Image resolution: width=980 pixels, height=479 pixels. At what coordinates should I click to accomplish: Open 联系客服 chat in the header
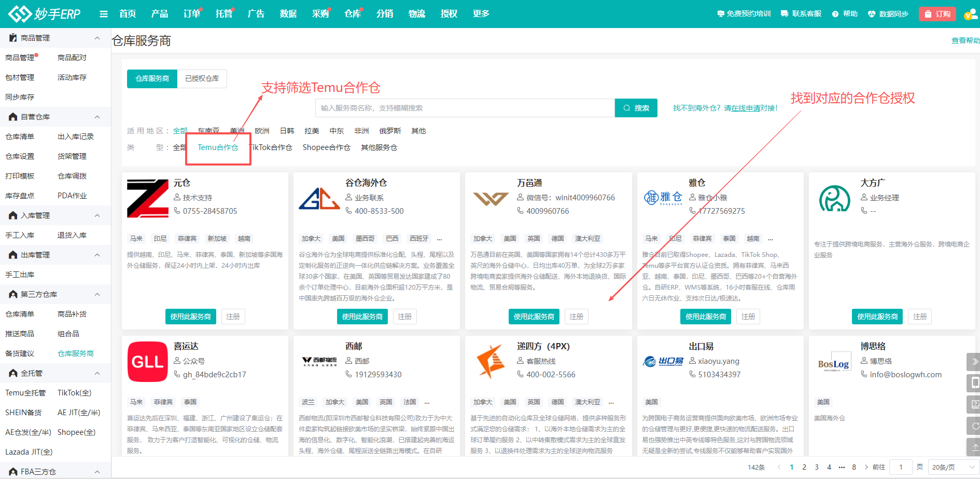click(801, 14)
